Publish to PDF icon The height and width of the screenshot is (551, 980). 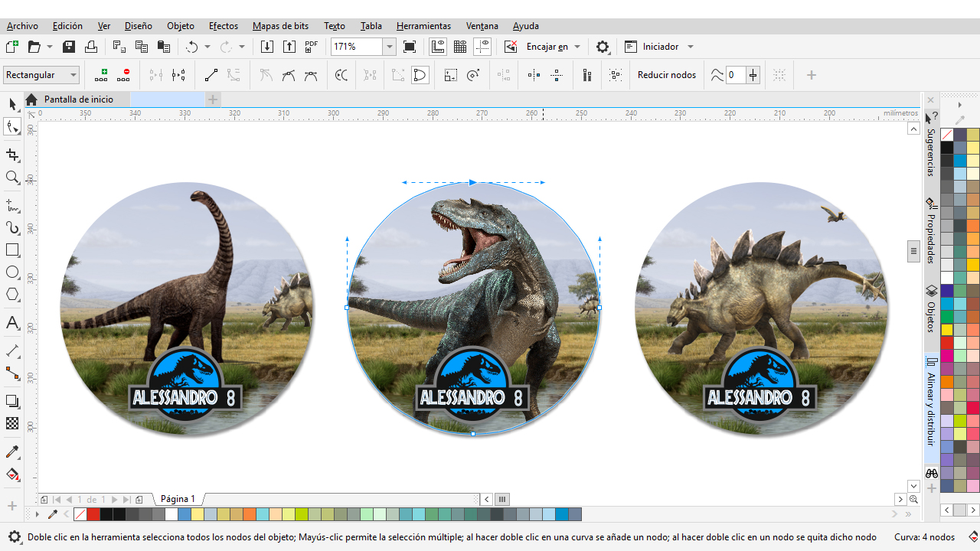click(x=311, y=47)
